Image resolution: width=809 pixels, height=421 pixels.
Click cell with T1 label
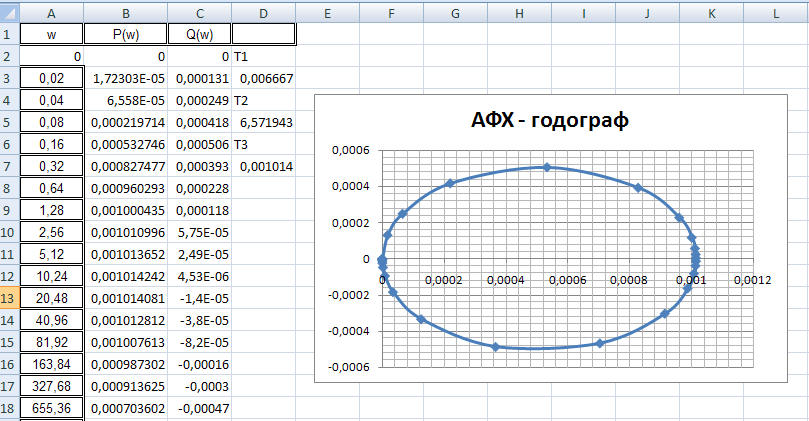click(264, 56)
